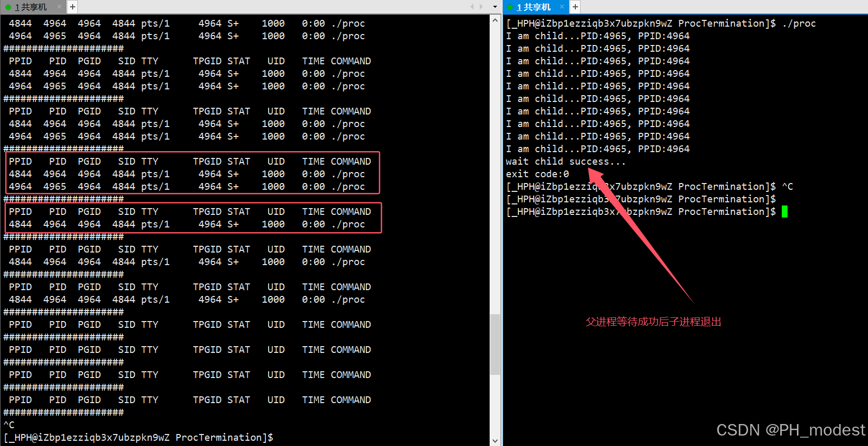Close the left pane 共享机 tab
The image size is (868, 446).
pos(59,7)
